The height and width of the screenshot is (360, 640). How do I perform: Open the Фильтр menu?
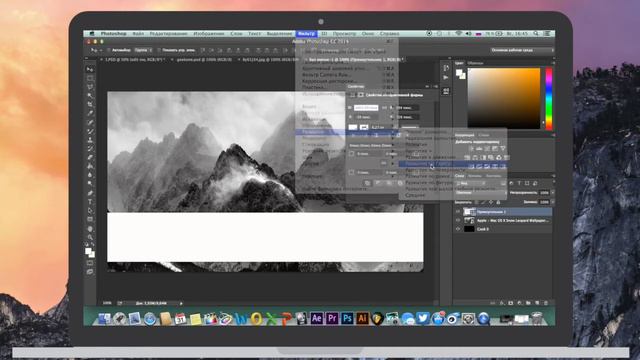point(306,33)
